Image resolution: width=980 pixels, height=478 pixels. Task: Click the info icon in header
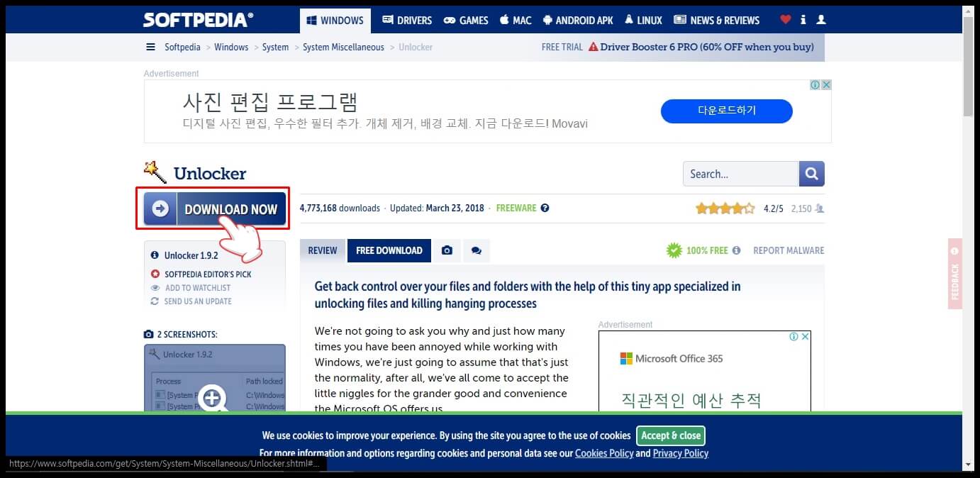(x=803, y=20)
